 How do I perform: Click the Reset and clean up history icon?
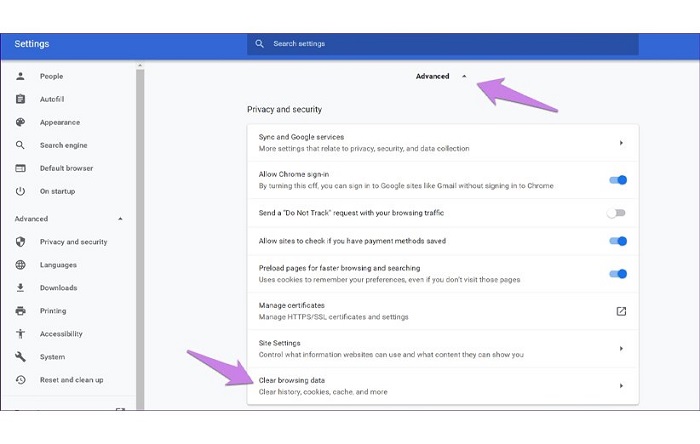point(20,380)
